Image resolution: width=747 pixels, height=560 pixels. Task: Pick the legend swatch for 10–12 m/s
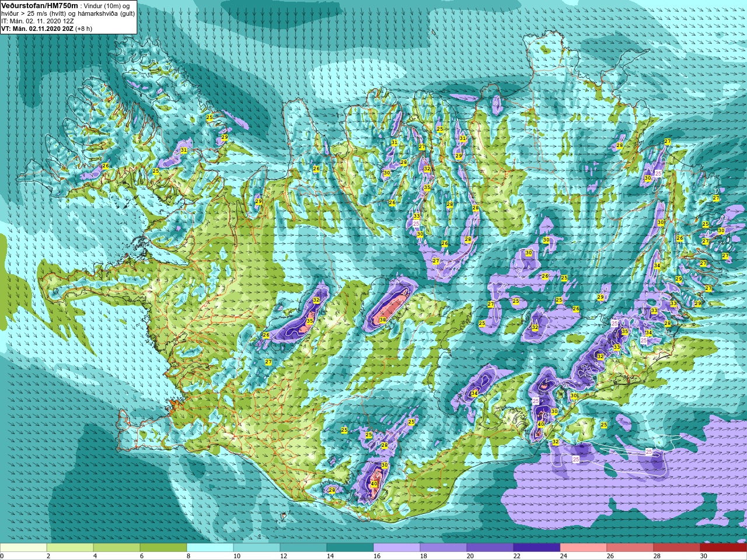(x=257, y=548)
